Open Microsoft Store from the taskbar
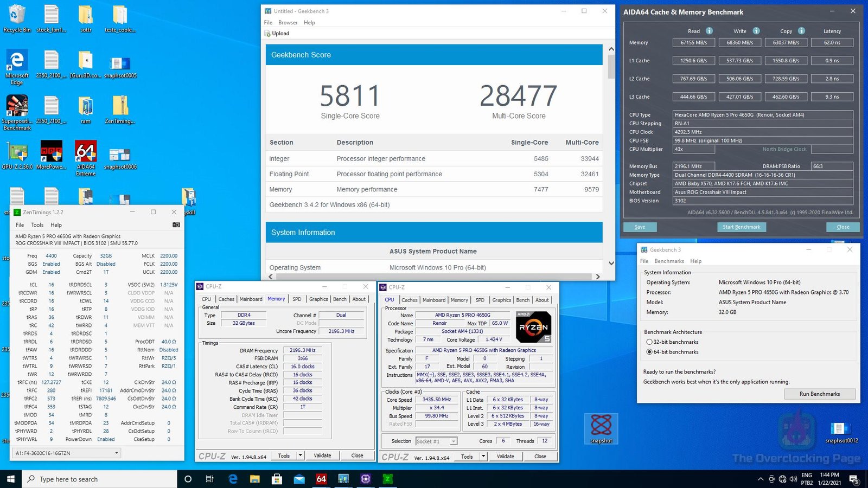The image size is (868, 488). coord(277,479)
